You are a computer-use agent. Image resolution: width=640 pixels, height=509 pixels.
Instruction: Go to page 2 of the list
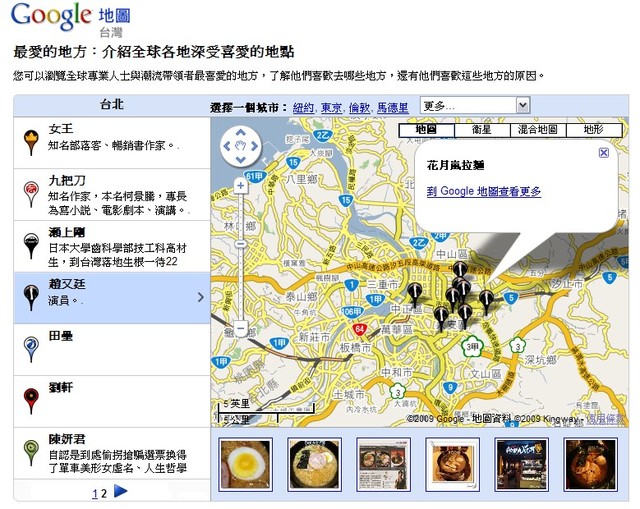tap(104, 493)
